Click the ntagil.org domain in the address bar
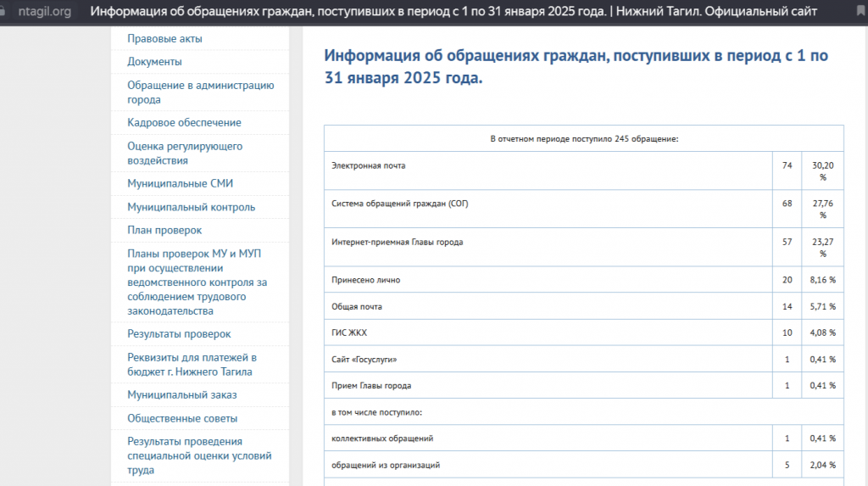The image size is (868, 486). [45, 11]
